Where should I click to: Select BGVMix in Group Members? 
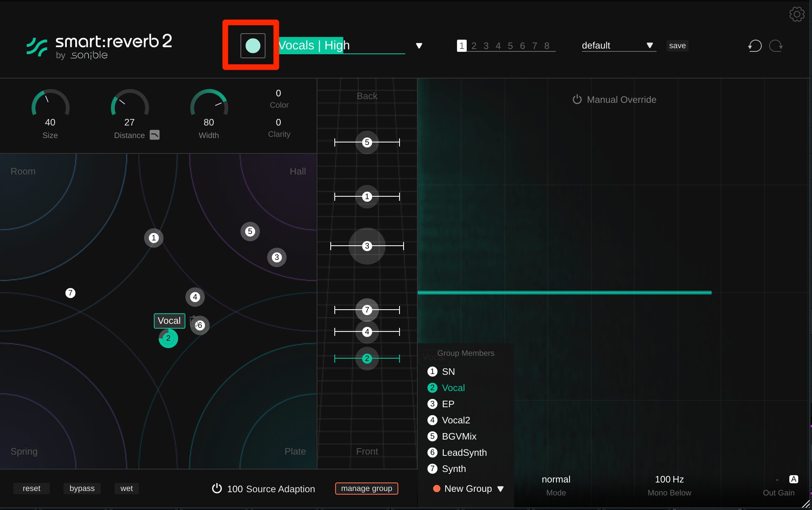click(452, 436)
